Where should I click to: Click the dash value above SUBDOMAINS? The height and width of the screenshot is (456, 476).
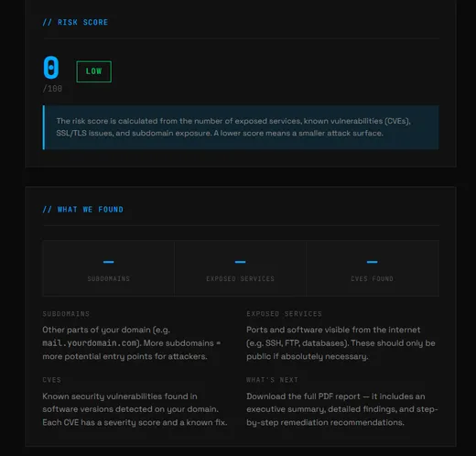(x=109, y=262)
